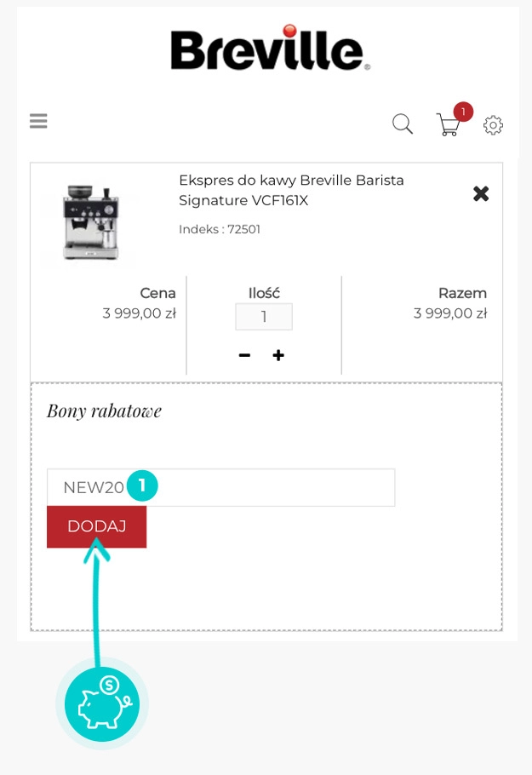Click the search magnifier icon
The image size is (532, 775).
coord(403,124)
